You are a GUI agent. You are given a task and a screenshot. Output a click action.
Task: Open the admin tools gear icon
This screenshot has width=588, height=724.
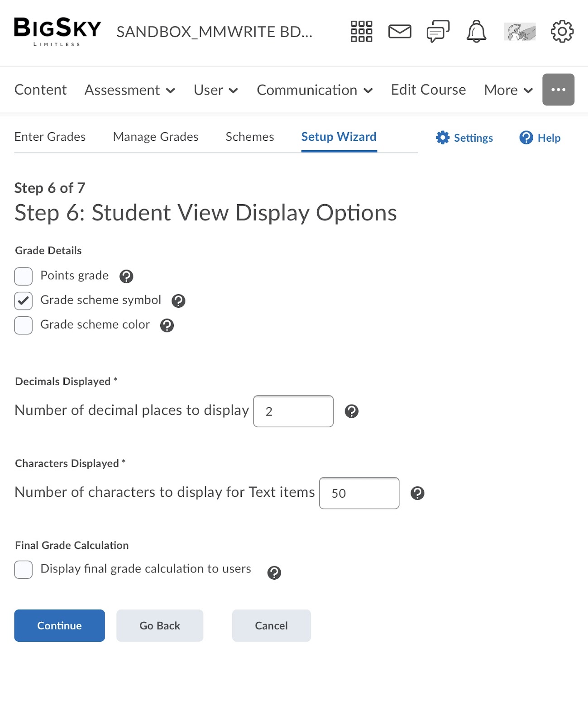[562, 32]
